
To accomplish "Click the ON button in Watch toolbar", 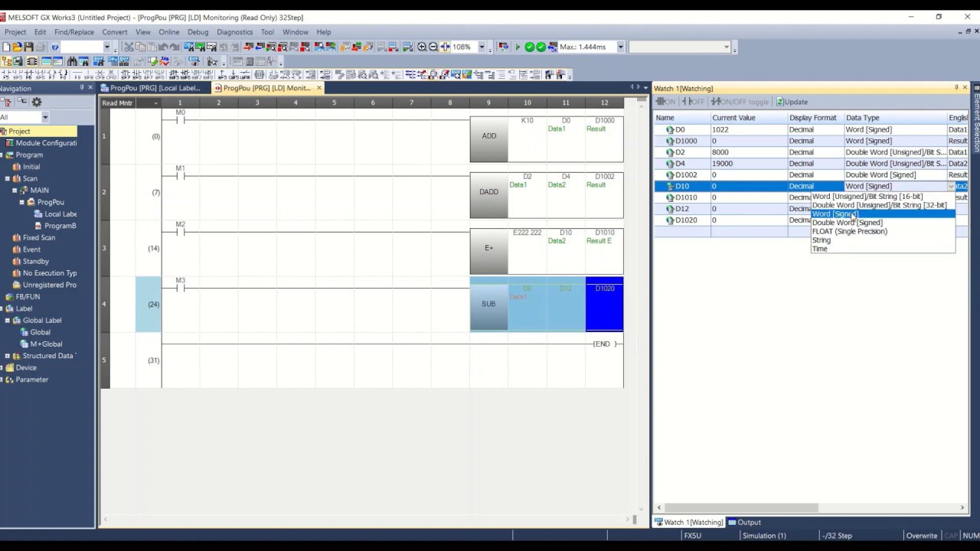I will tap(666, 102).
